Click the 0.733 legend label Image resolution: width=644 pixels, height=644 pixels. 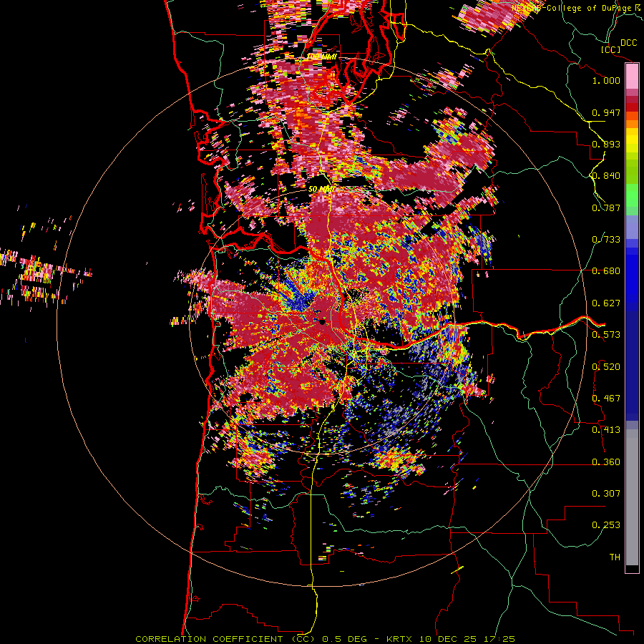pos(606,240)
